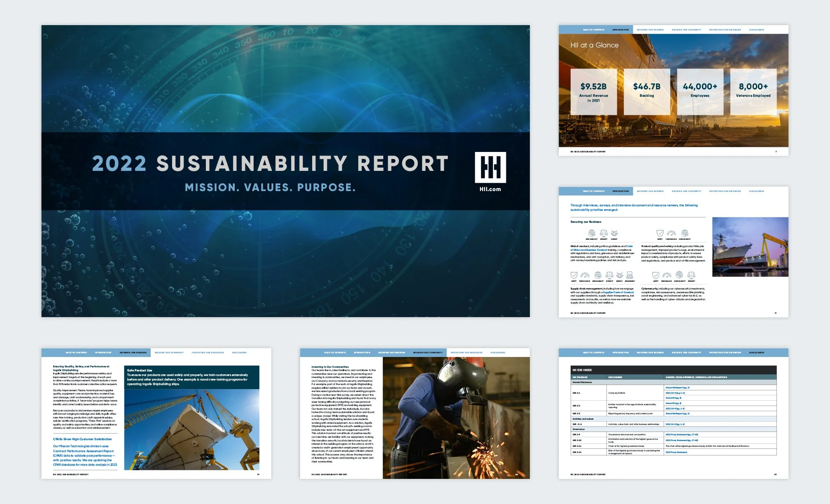Viewport: 830px width, 504px height.
Task: Open the Supplier Code of Conduct link
Action: click(618, 292)
